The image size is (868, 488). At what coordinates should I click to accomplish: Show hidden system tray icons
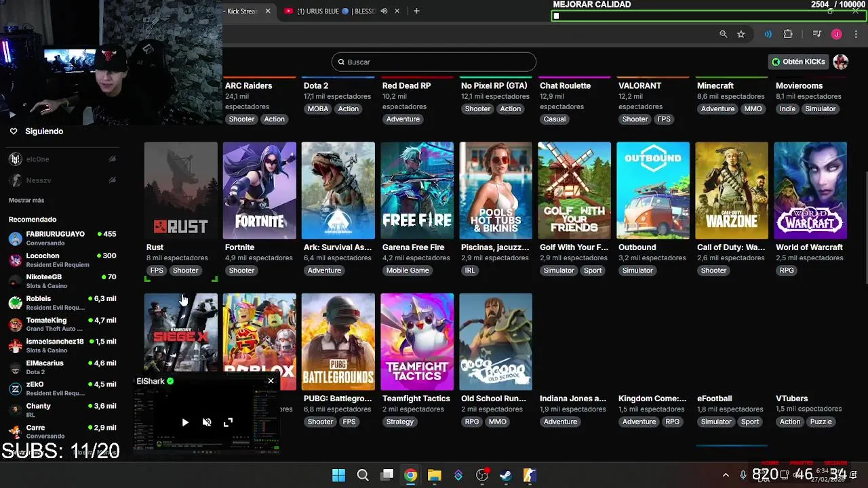726,475
